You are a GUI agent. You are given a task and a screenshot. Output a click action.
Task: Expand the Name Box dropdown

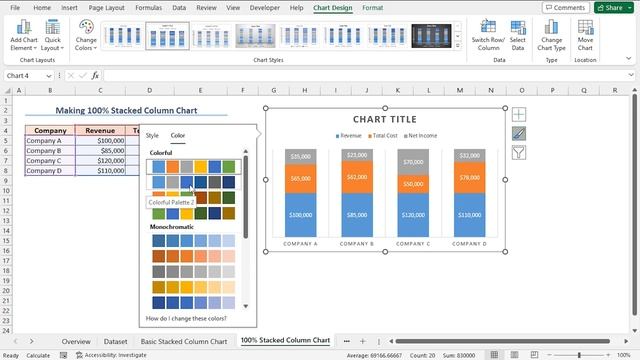click(49, 76)
